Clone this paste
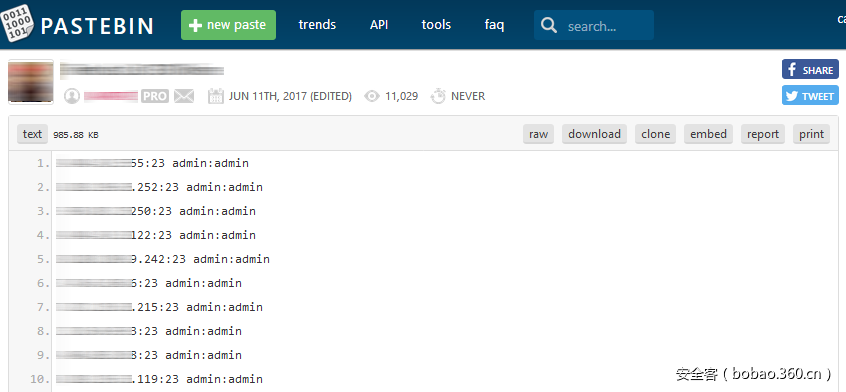Image resolution: width=846 pixels, height=392 pixels. [656, 134]
